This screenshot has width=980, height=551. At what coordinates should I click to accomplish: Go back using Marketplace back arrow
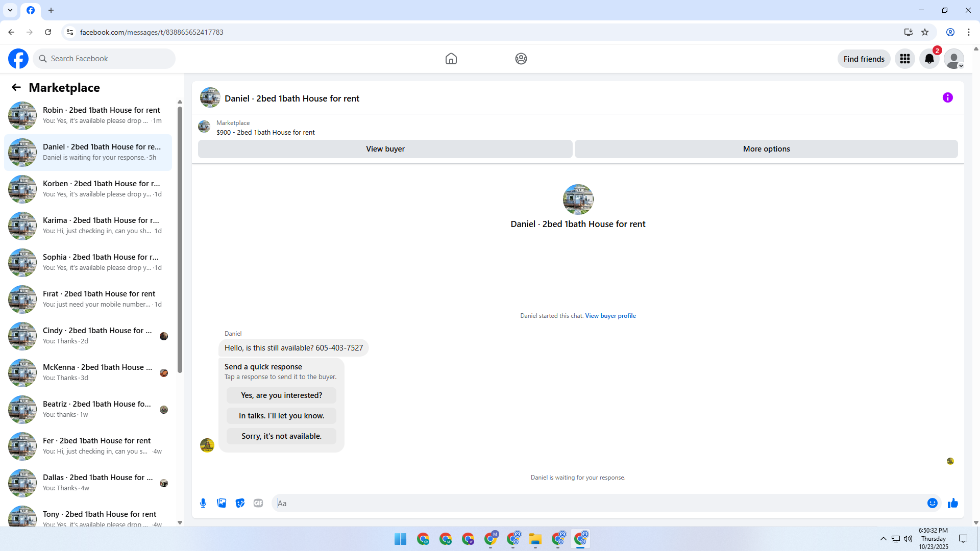pos(16,87)
